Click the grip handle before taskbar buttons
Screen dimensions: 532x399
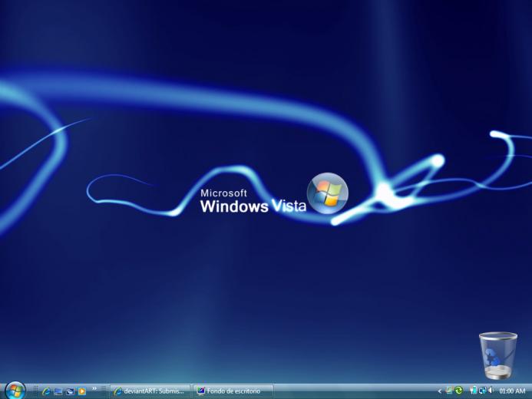click(104, 391)
